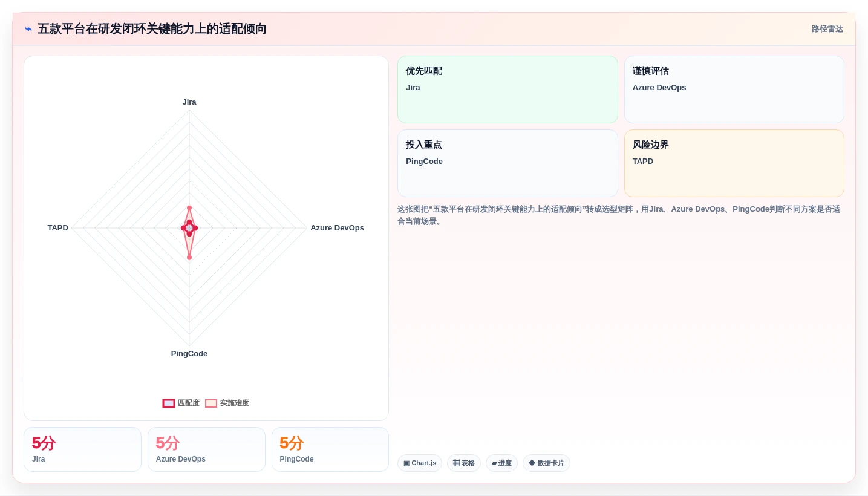
Task: Toggle the 匹配度 legend item
Action: tap(181, 403)
